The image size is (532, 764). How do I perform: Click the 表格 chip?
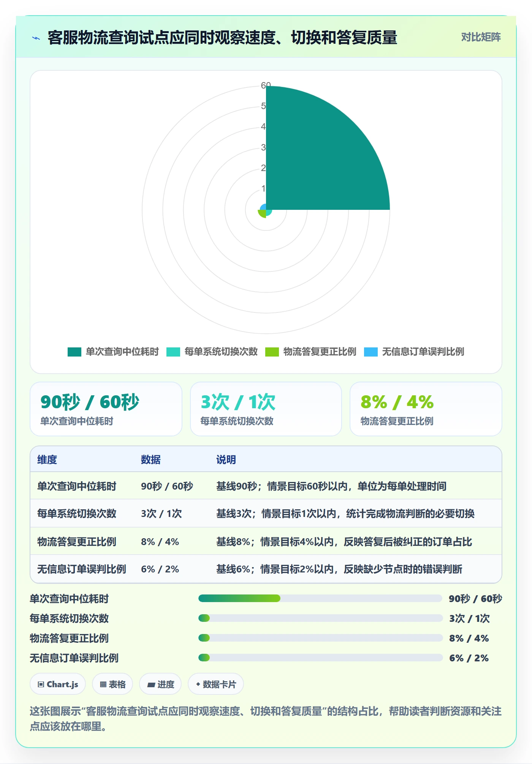(112, 684)
